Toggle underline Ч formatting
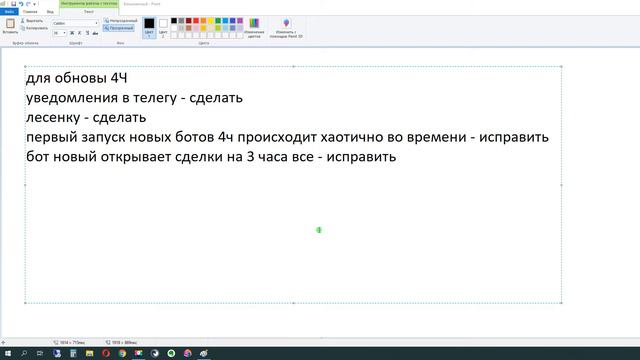 click(87, 33)
